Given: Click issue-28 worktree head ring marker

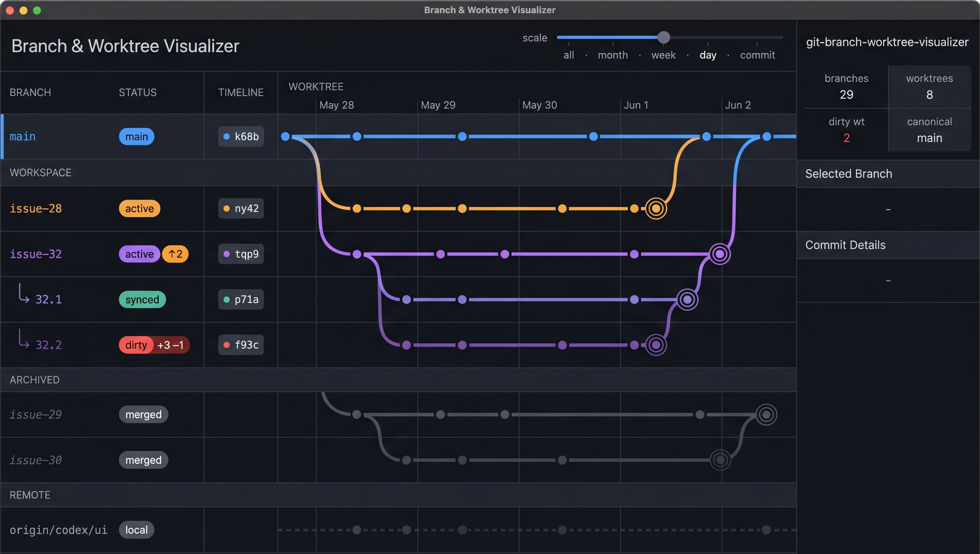Looking at the screenshot, I should pyautogui.click(x=656, y=209).
